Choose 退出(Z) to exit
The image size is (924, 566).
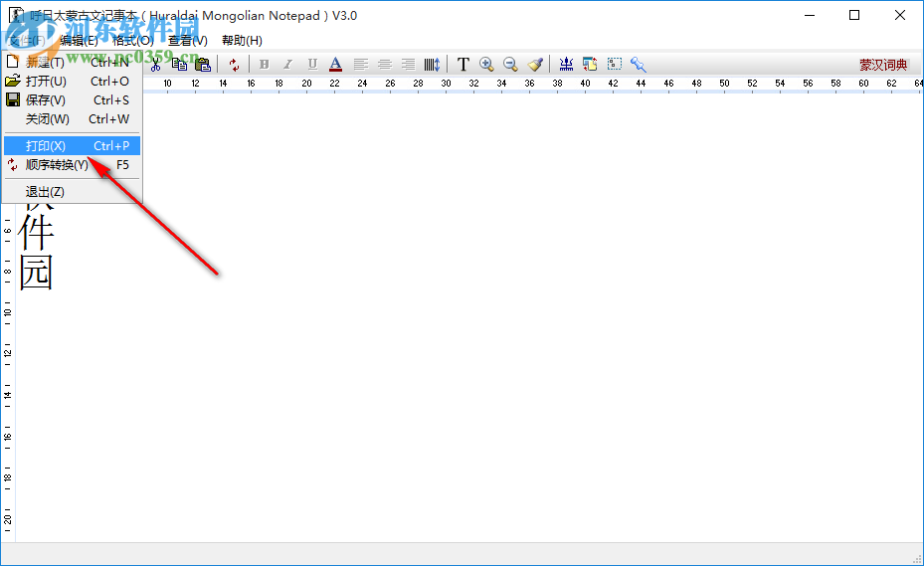click(x=72, y=192)
